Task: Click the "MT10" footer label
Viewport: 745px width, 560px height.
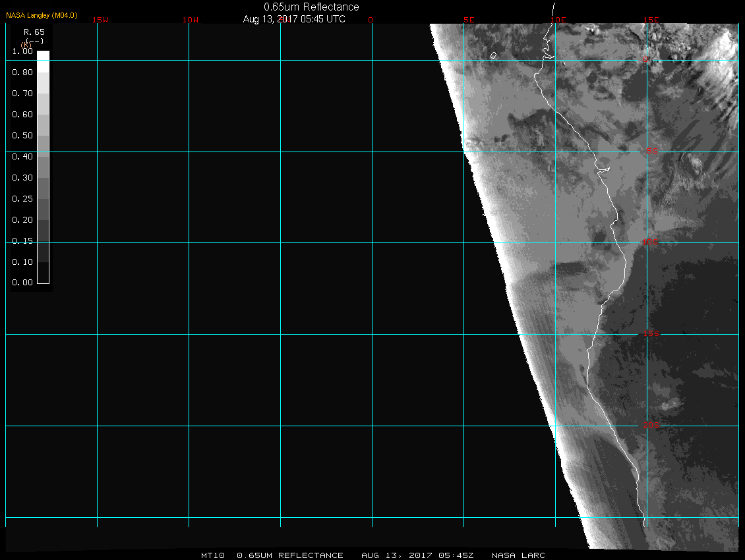Action: [x=212, y=555]
